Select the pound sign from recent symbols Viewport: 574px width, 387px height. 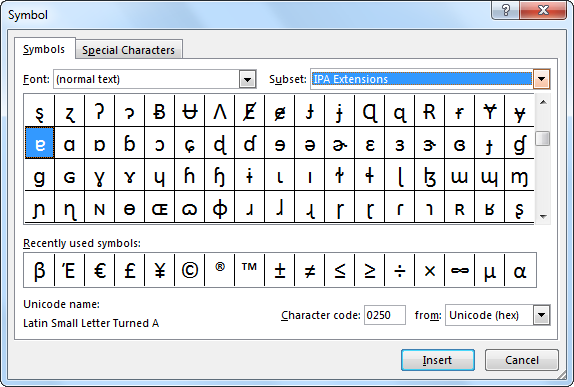click(130, 270)
